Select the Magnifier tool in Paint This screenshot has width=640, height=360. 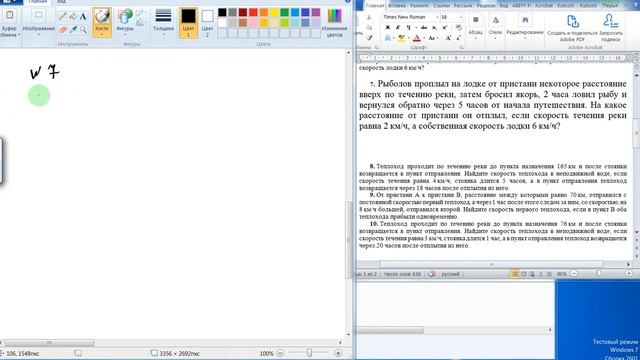(x=83, y=29)
